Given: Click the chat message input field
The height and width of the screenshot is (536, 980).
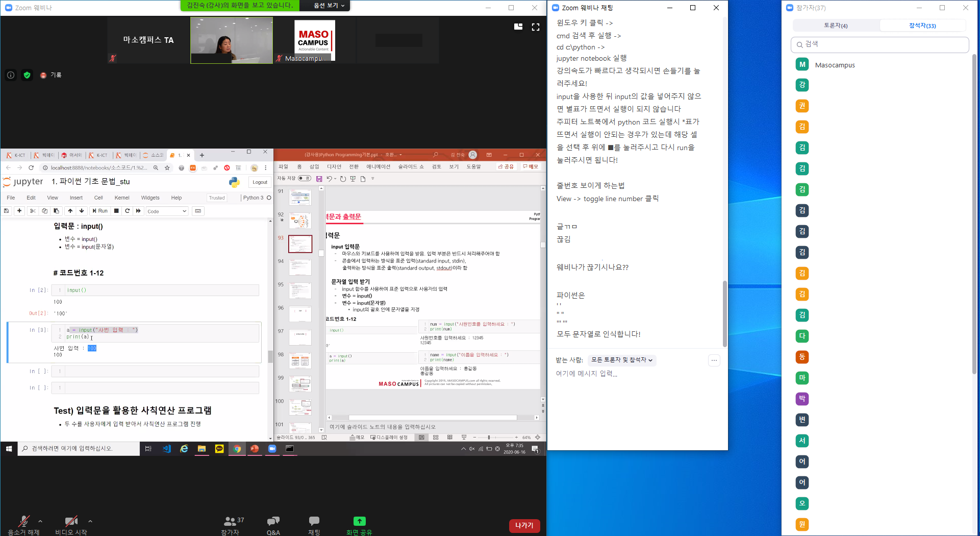Looking at the screenshot, I should [x=633, y=374].
